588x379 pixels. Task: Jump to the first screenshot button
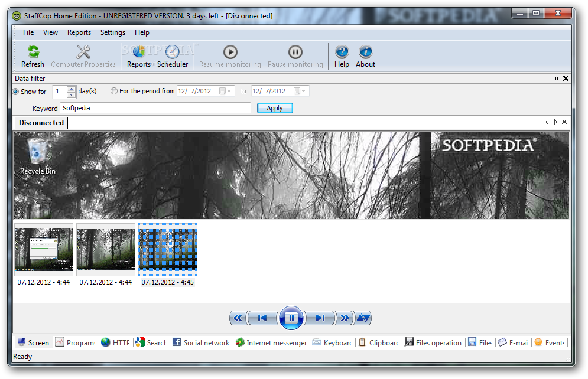click(263, 318)
